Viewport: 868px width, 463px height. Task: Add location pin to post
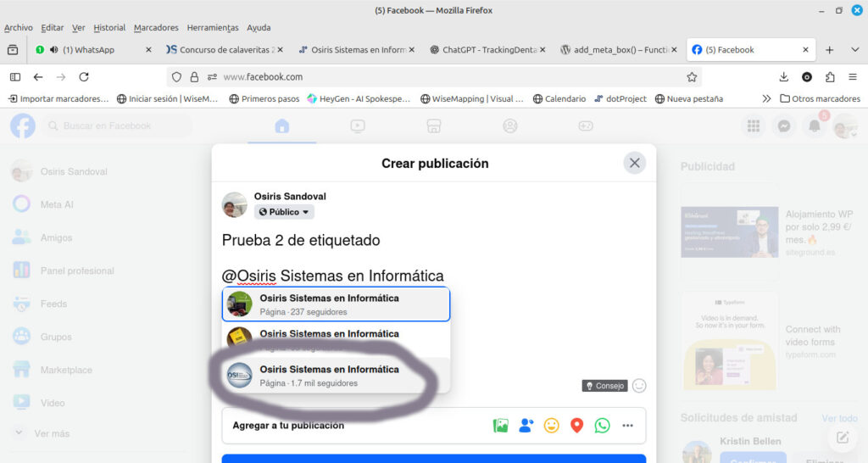click(x=576, y=426)
